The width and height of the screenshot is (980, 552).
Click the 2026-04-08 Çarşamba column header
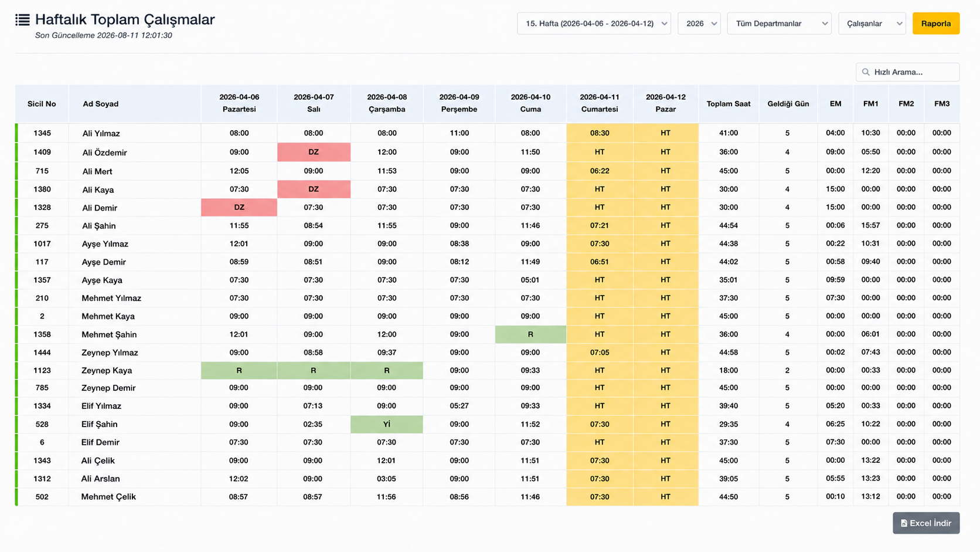click(x=387, y=103)
